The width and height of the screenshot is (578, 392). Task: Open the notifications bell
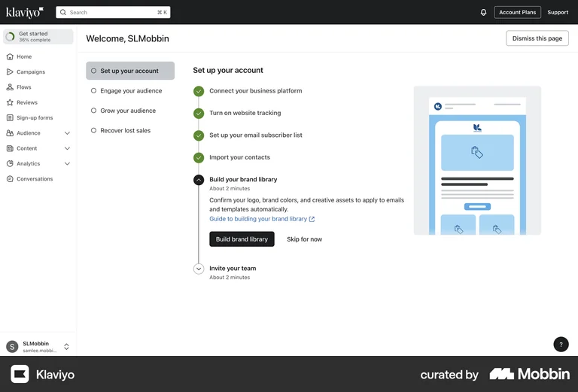click(x=483, y=12)
